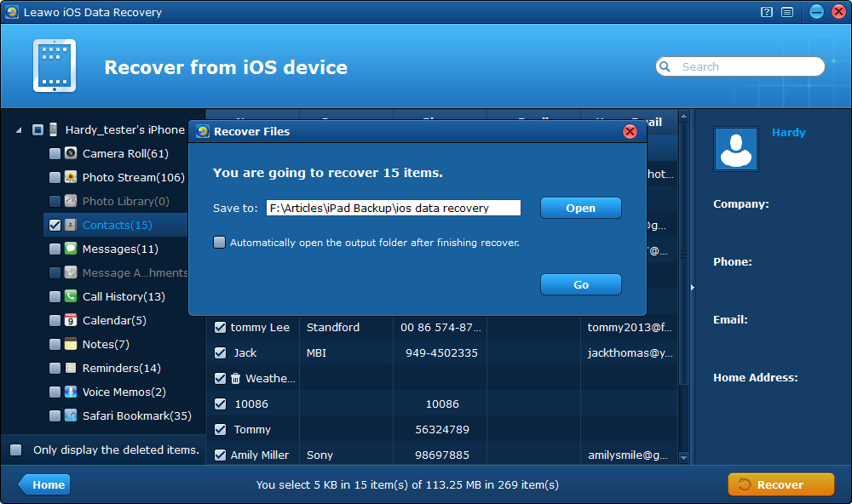Click the Photo Stream sunflower icon

71,177
